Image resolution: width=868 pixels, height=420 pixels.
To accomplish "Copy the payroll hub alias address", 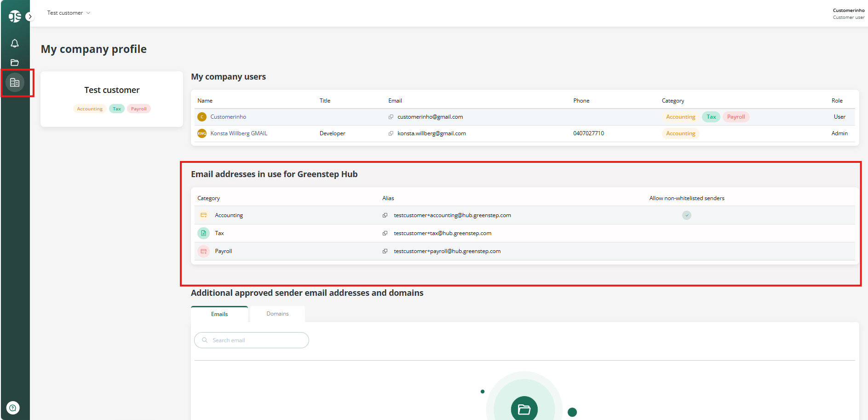I will (385, 251).
